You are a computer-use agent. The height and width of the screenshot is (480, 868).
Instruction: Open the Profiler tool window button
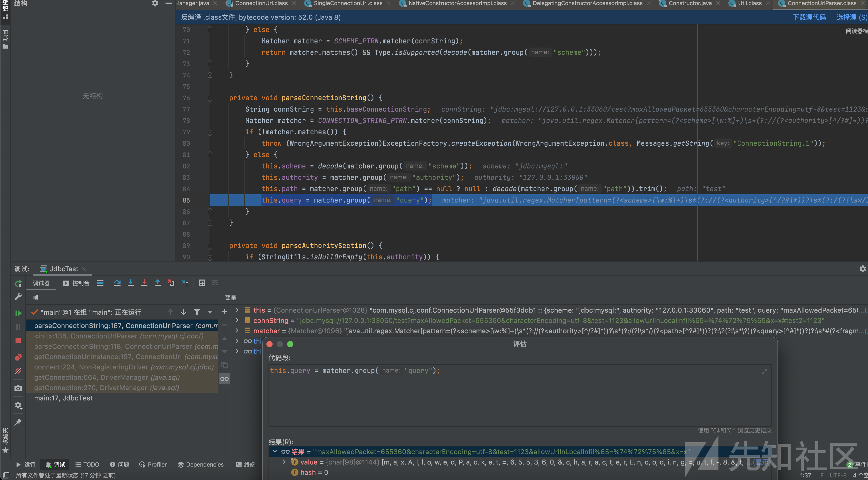(153, 464)
